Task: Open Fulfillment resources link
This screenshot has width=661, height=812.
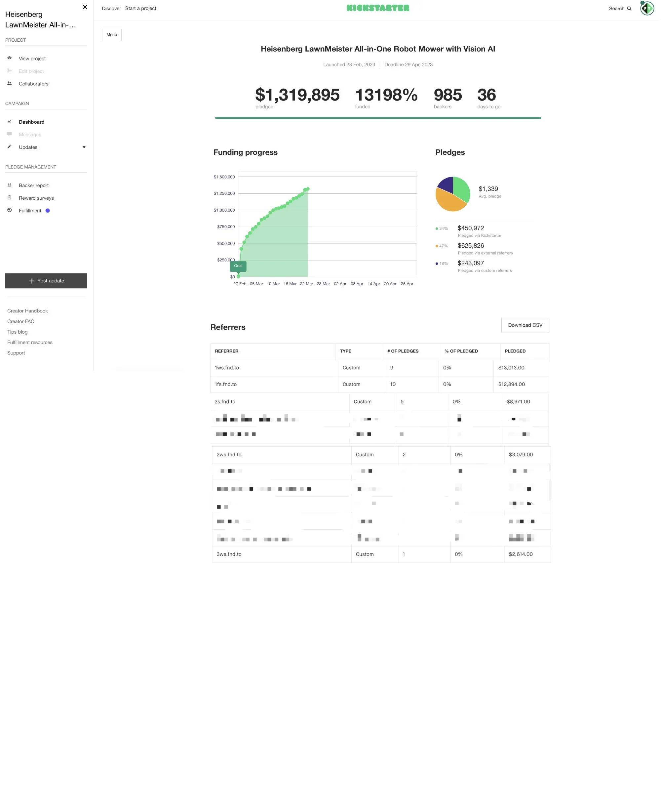Action: pos(30,343)
